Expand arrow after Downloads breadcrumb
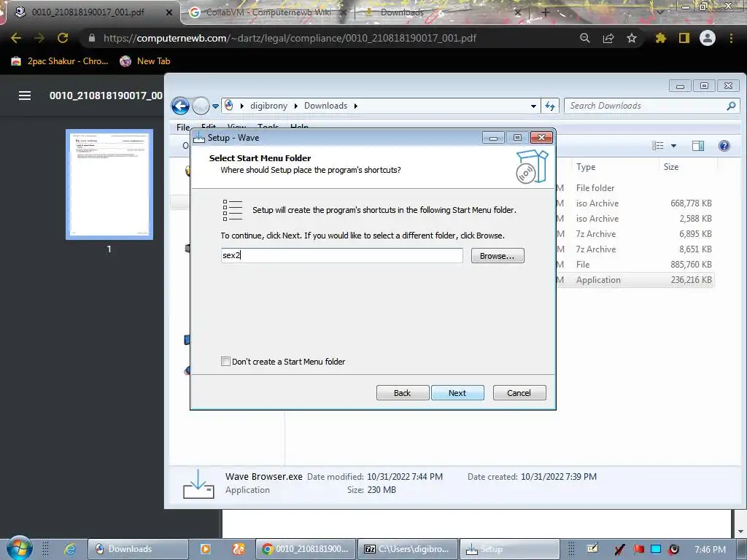The height and width of the screenshot is (560, 747). [x=355, y=106]
